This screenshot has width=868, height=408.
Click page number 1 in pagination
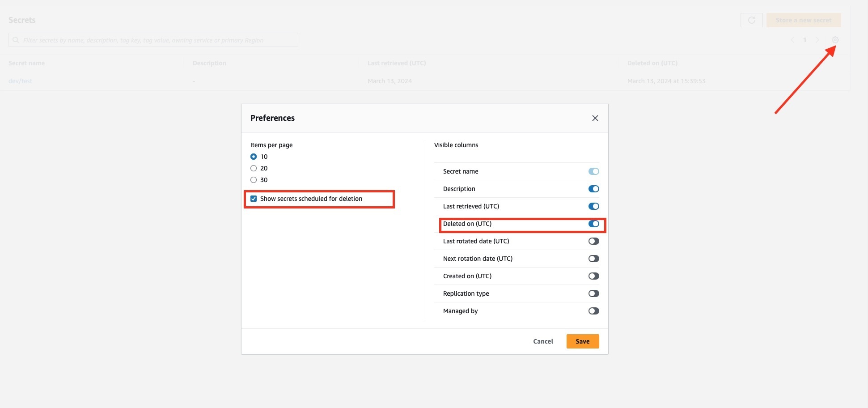[804, 40]
